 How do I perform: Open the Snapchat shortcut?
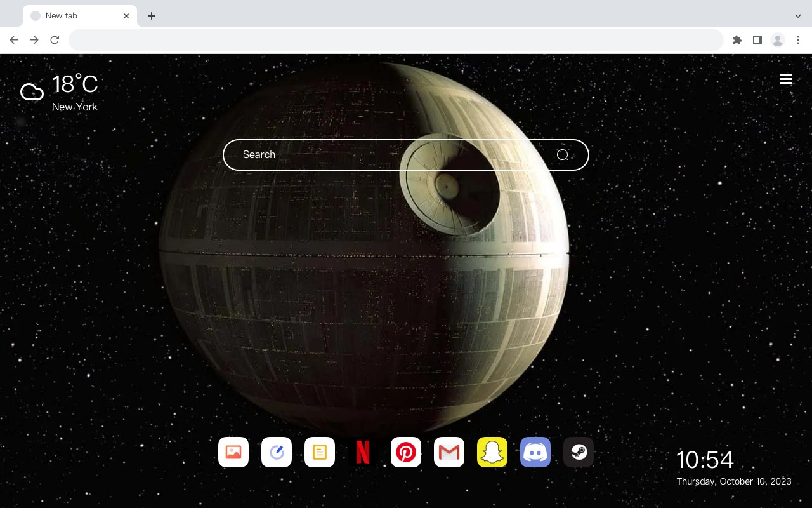coord(492,452)
